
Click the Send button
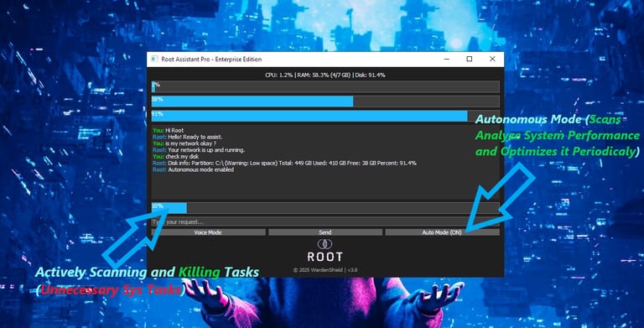(325, 232)
